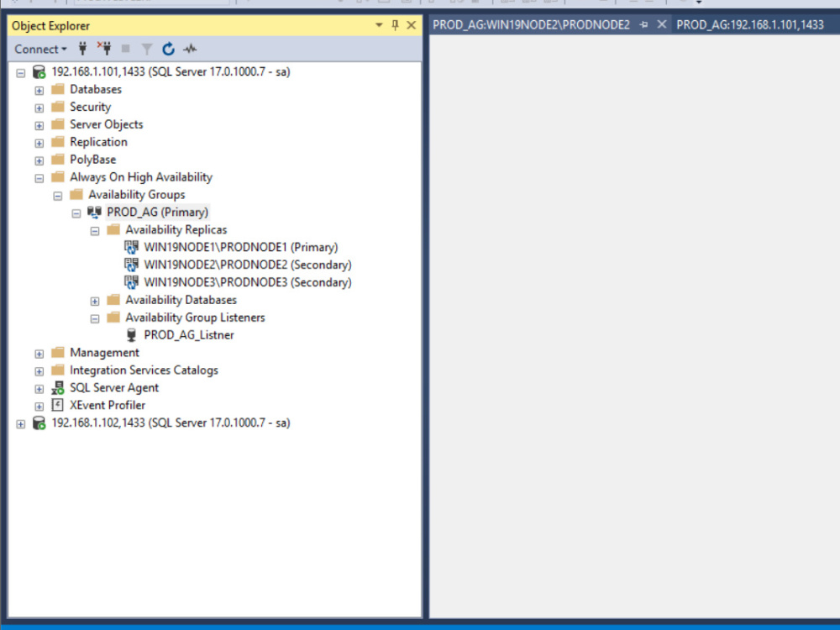Toggle the Auto Hide pin on Object Explorer

pyautogui.click(x=395, y=25)
